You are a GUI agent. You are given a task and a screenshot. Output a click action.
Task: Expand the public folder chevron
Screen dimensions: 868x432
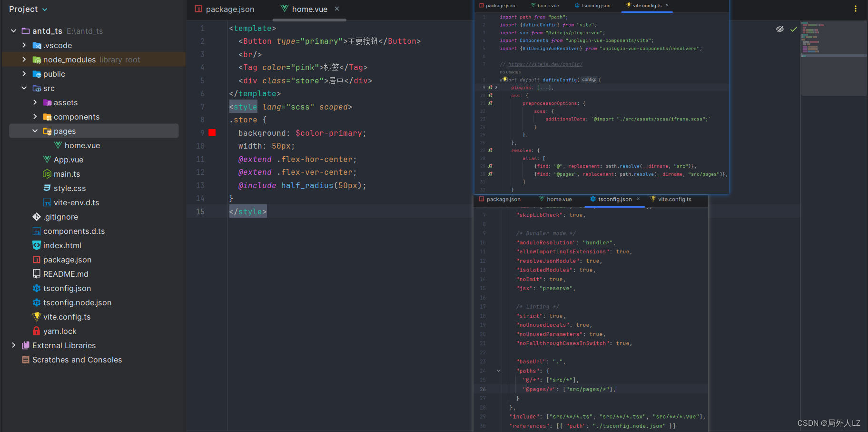24,74
